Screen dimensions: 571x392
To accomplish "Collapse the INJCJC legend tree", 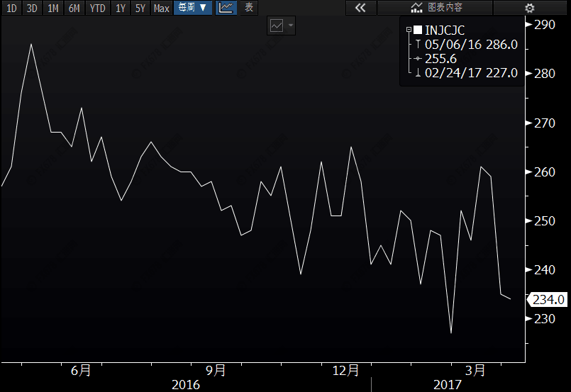I will tap(409, 30).
